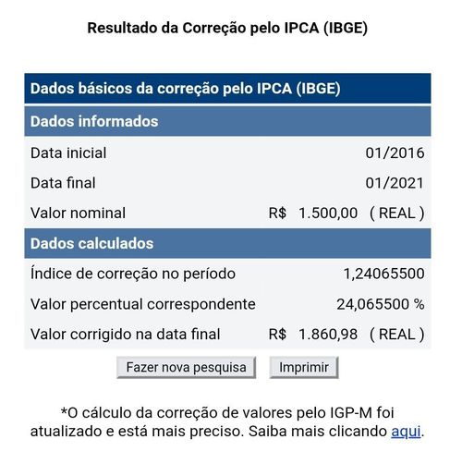462x476 pixels.
Task: Click the Dados básicos da correção header
Action: pyautogui.click(x=227, y=89)
